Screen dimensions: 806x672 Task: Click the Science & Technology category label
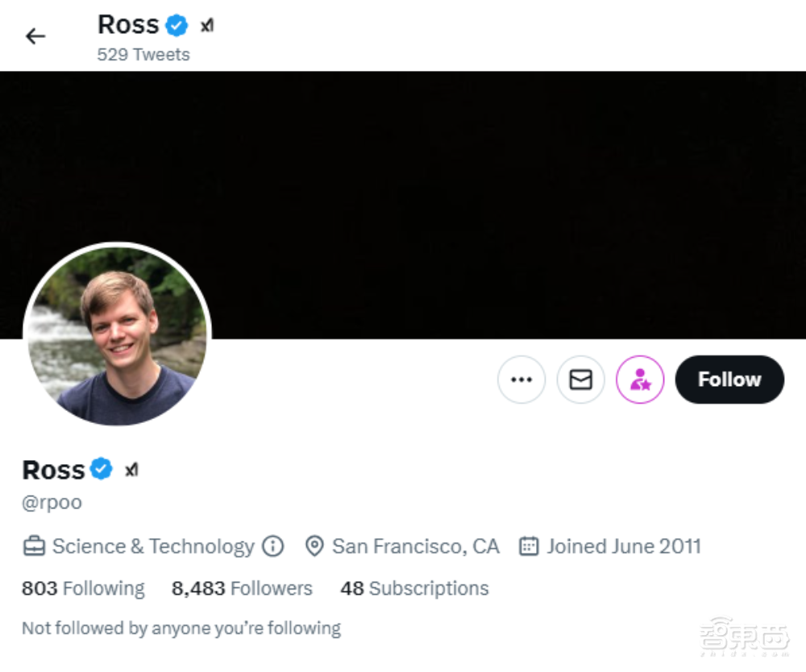pos(153,546)
